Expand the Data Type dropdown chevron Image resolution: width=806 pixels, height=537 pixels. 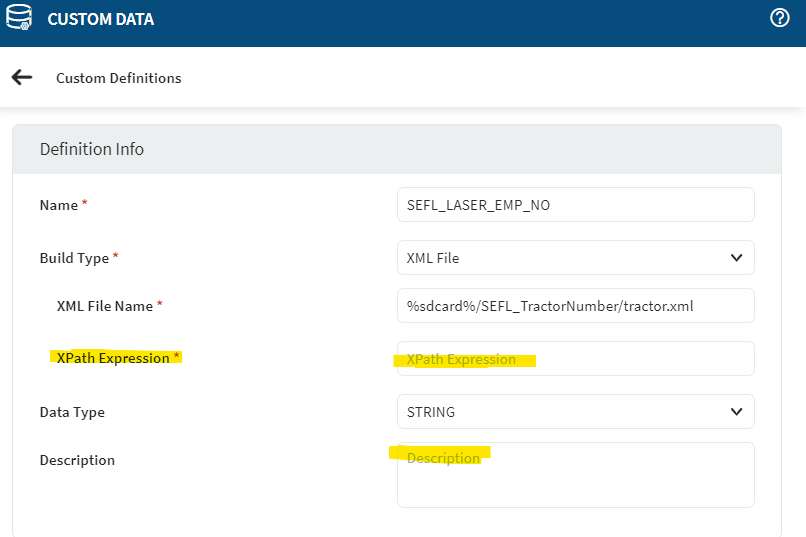coord(736,411)
